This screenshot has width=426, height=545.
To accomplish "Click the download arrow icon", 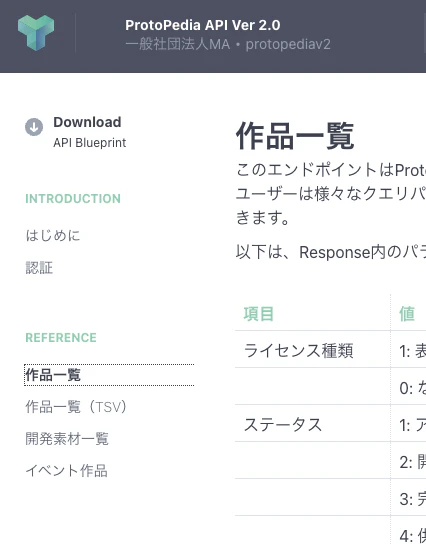I will pyautogui.click(x=34, y=127).
